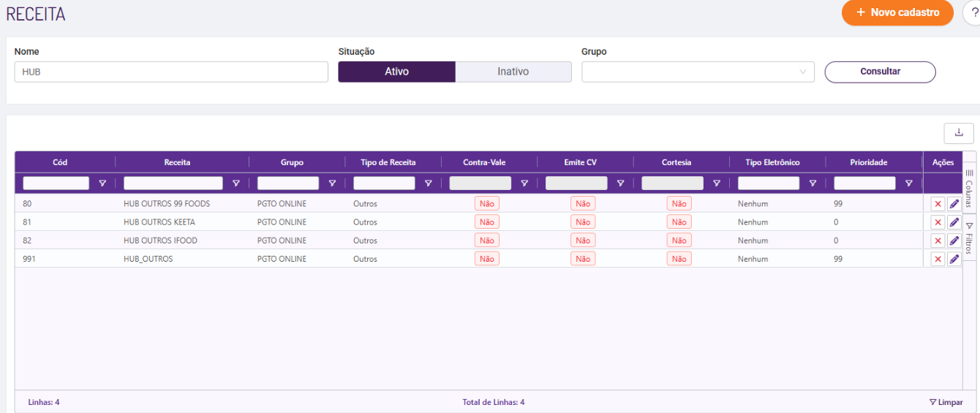Edit the HUB_OUTROS record with pencil icon
This screenshot has height=413, width=980.
(954, 259)
